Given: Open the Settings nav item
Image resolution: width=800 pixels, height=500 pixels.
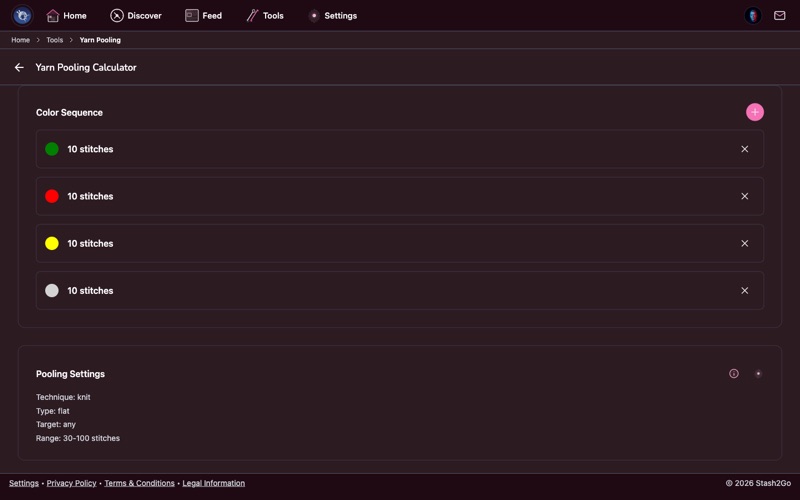Looking at the screenshot, I should coord(333,16).
